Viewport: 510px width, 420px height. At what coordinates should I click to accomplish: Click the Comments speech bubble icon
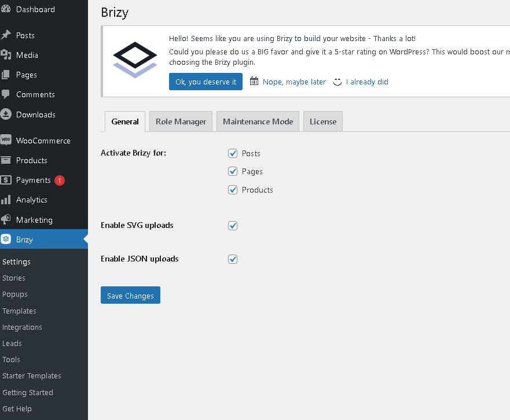point(6,94)
